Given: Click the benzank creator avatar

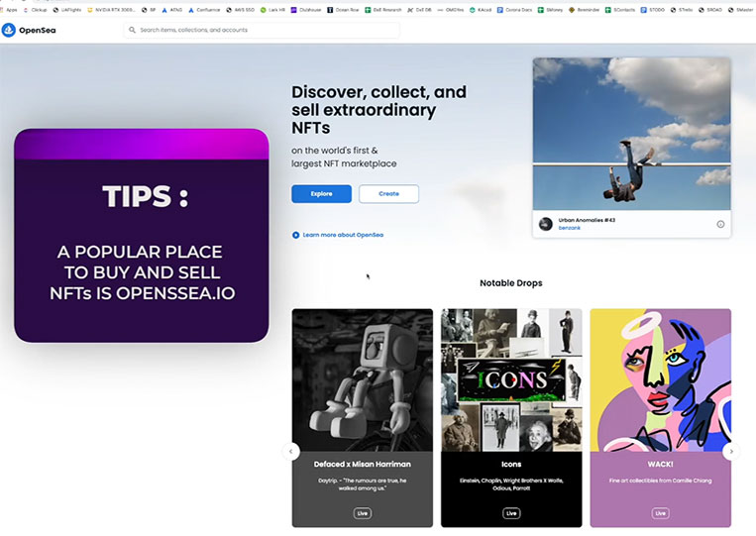Looking at the screenshot, I should point(546,224).
